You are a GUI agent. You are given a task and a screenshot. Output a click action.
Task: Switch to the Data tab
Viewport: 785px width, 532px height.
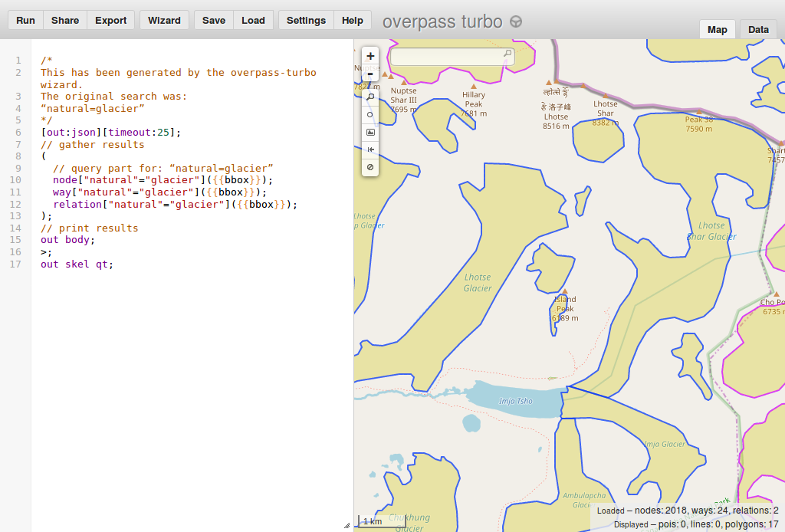[x=758, y=30]
